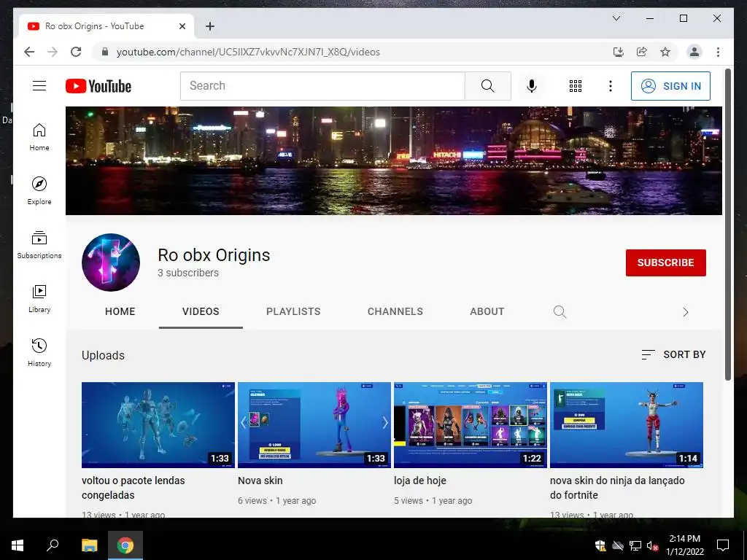Click the Chrome taskbar icon

point(125,545)
